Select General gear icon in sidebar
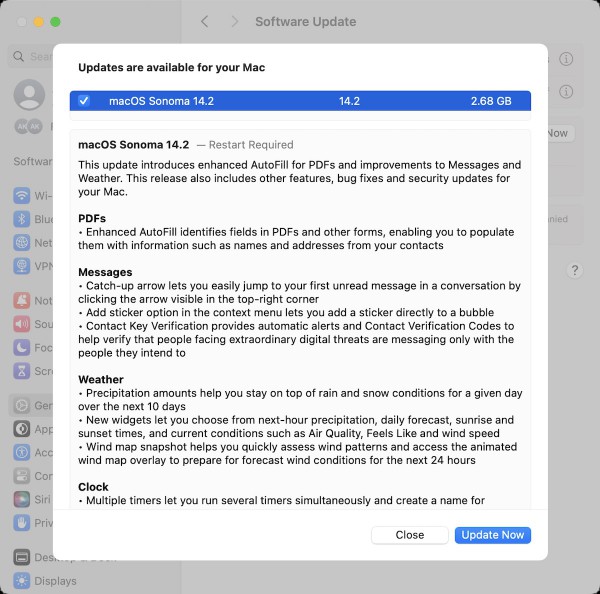The height and width of the screenshot is (594, 600). (x=22, y=405)
